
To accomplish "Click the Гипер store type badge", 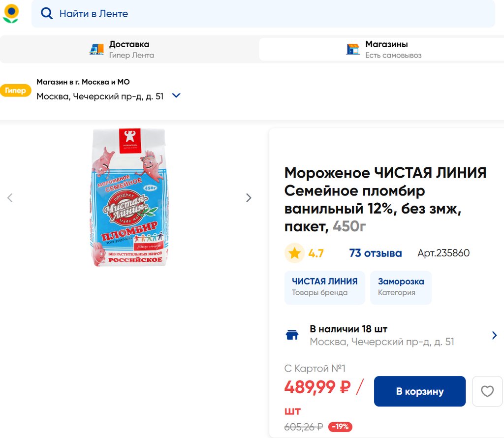I will click(x=16, y=91).
